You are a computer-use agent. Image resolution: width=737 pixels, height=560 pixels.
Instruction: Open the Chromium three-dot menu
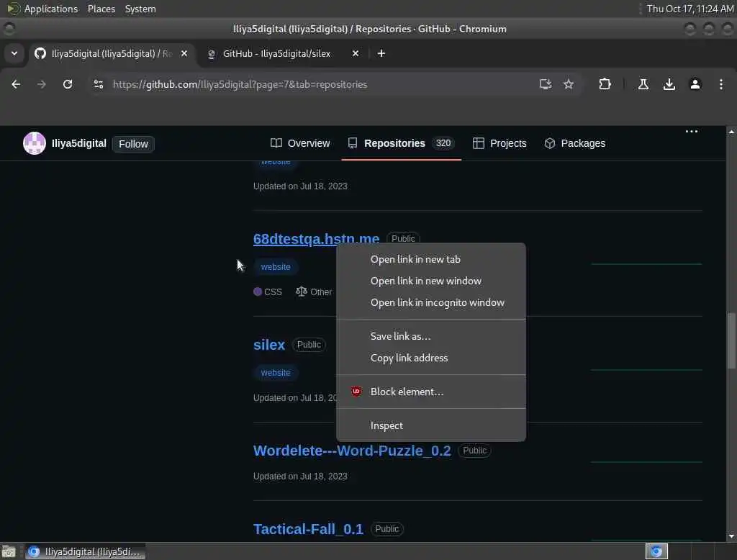(x=721, y=84)
